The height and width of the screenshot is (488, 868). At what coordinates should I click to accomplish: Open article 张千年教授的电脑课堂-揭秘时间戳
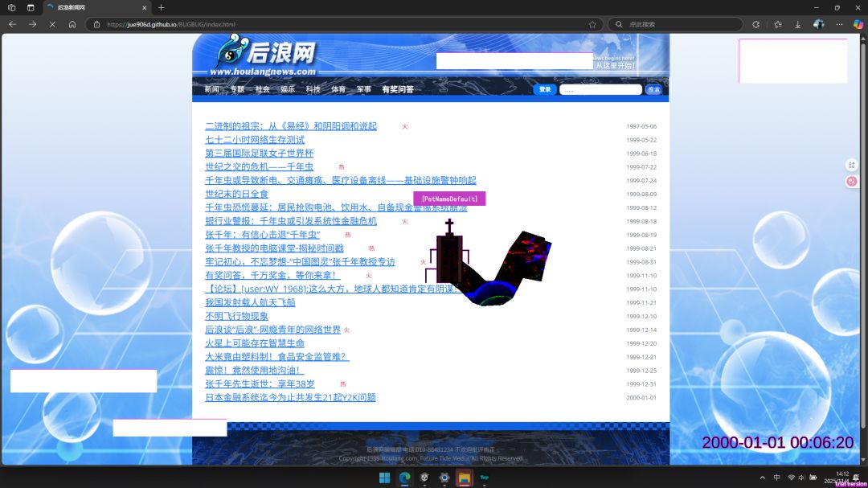coord(274,248)
